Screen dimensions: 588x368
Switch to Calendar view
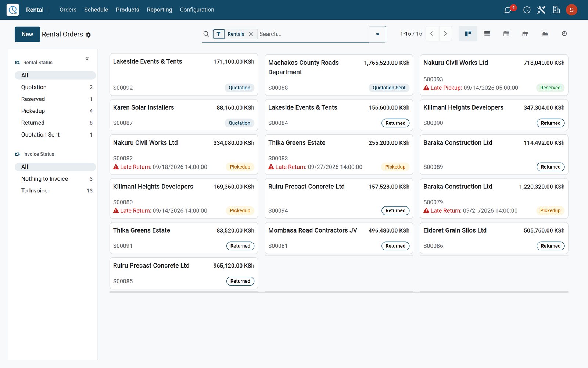tap(506, 34)
